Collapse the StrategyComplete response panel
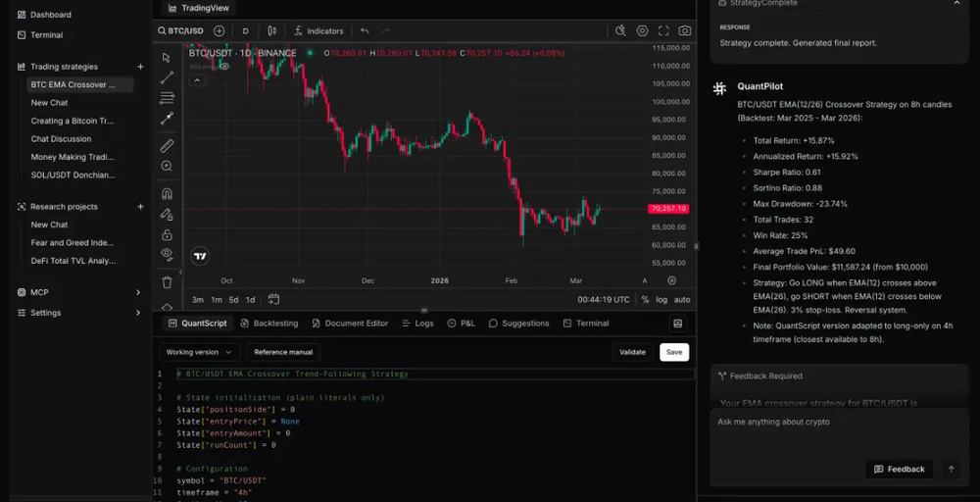The width and height of the screenshot is (980, 502). [x=956, y=3]
